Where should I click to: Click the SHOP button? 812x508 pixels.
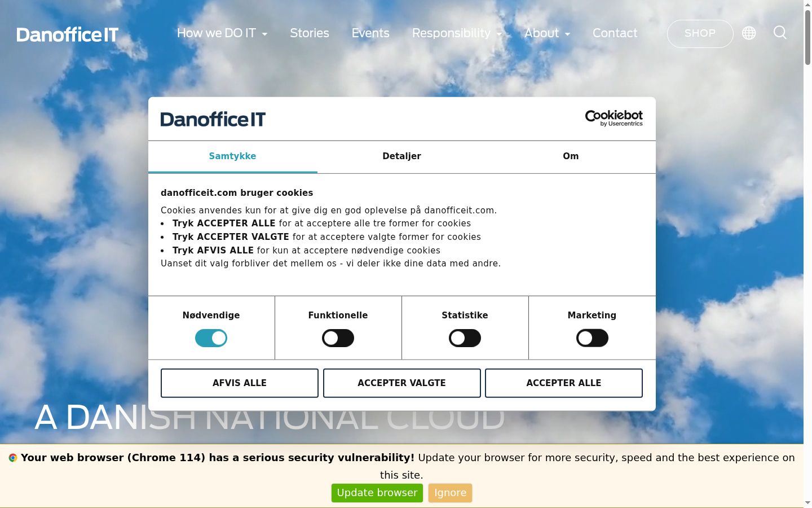(700, 34)
